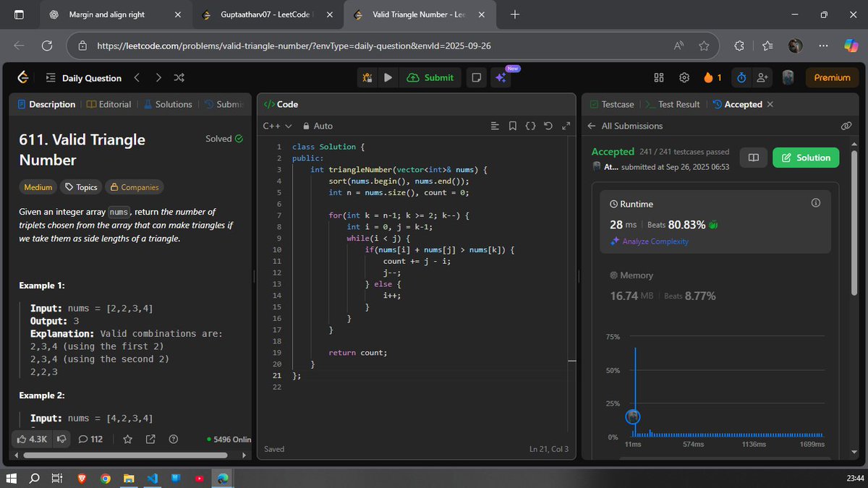
Task: Click the green Submit button
Action: click(430, 77)
